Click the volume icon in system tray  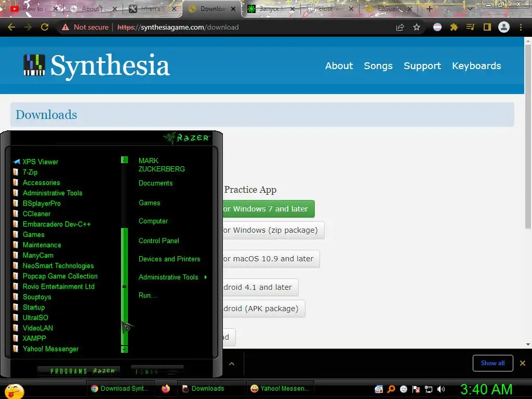(441, 389)
